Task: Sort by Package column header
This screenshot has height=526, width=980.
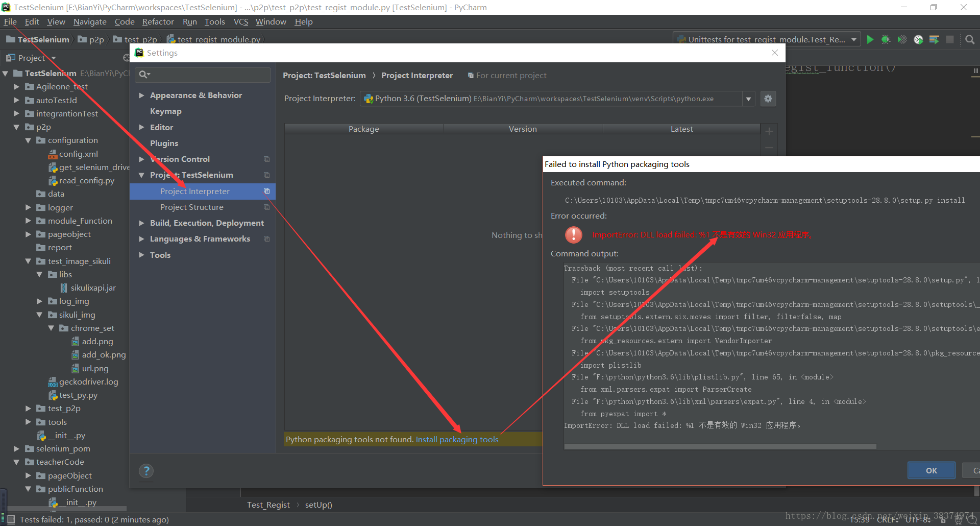Action: click(364, 129)
